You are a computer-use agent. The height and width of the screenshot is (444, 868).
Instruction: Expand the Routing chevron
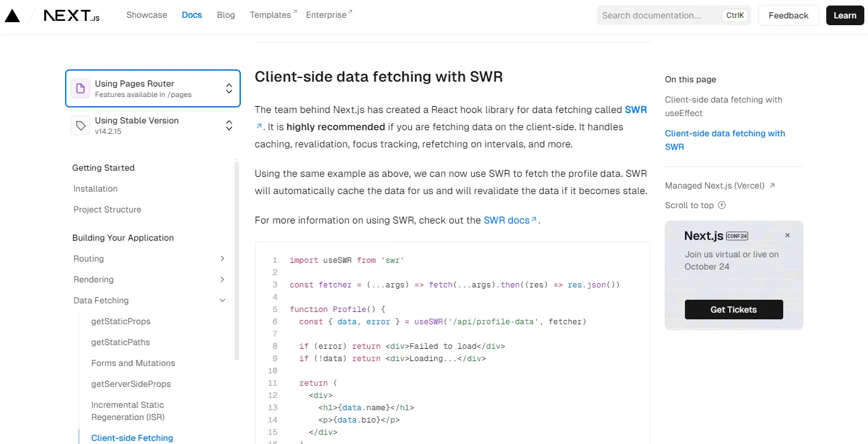click(222, 259)
